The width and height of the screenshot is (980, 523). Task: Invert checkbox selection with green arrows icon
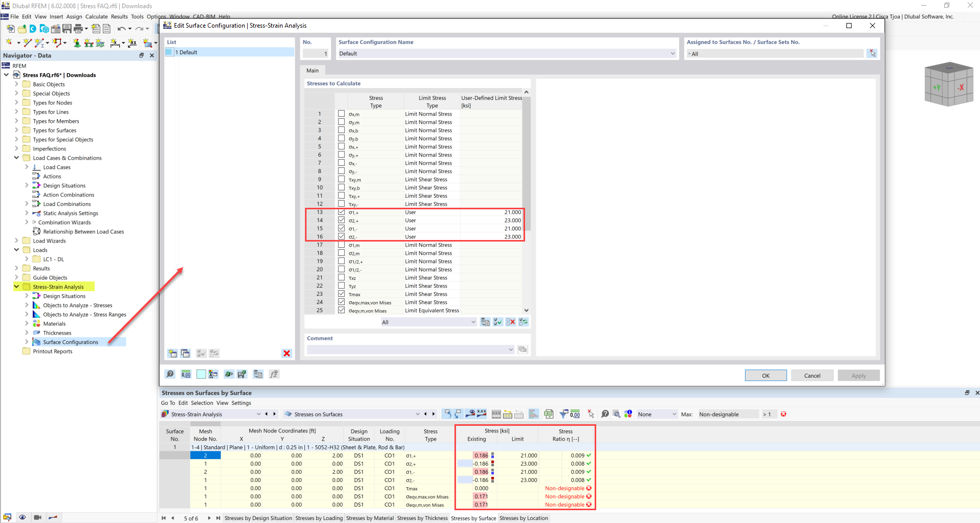[x=523, y=321]
